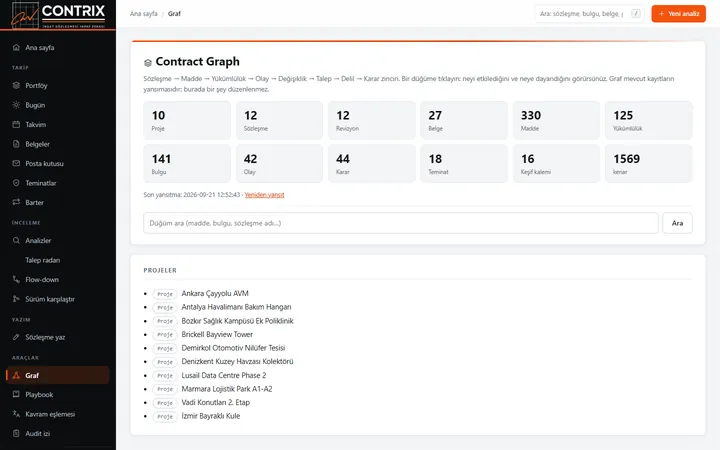
Task: Open the Takvim calendar icon
Action: tap(16, 124)
